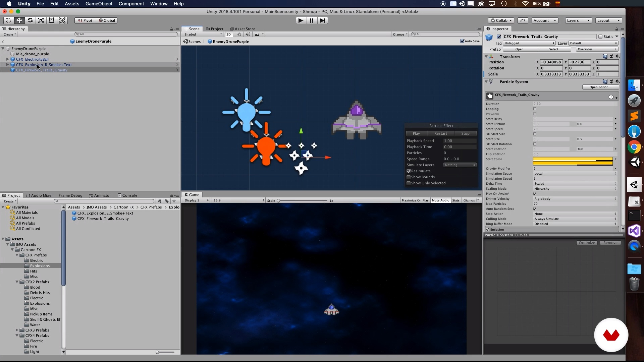
Task: Go back arrow in Hierarchy prefab header
Action: tap(3, 42)
